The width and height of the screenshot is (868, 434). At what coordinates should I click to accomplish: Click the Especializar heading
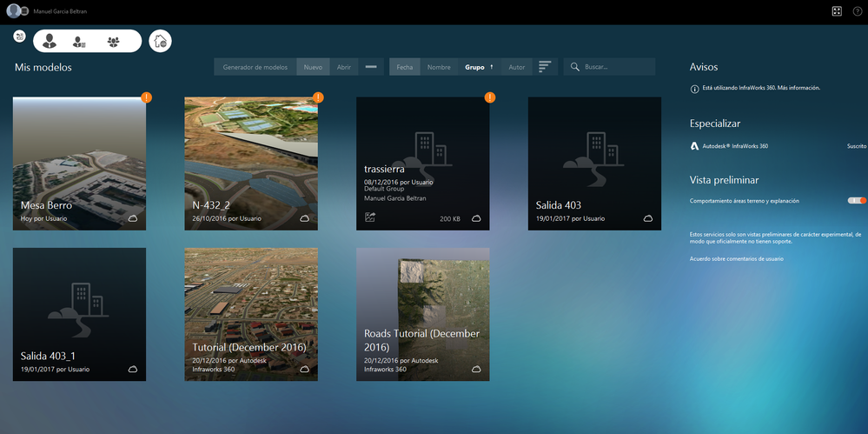coord(715,124)
